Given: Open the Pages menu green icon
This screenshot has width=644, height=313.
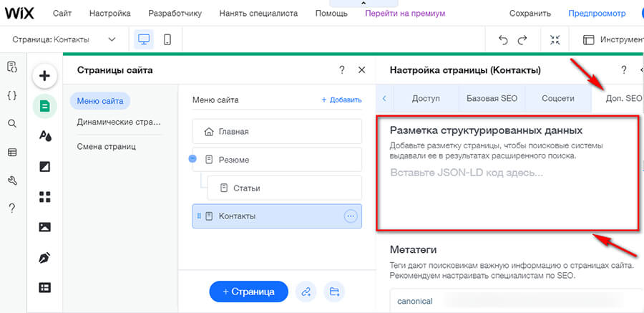Looking at the screenshot, I should pos(44,106).
